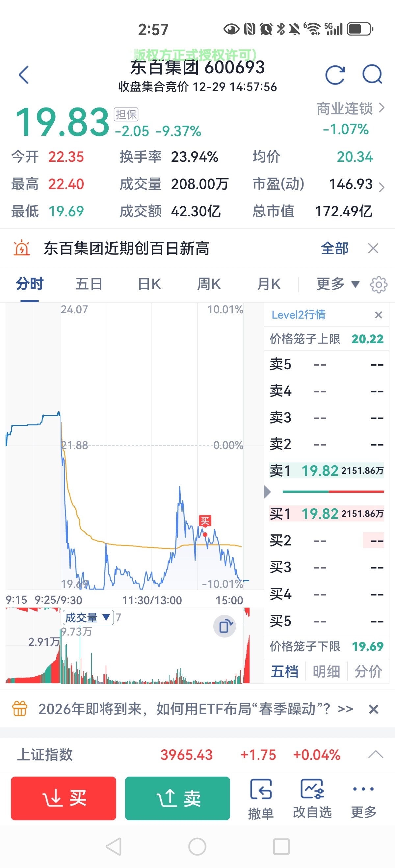Switch to the 日K tab
The width and height of the screenshot is (395, 868).
click(149, 284)
